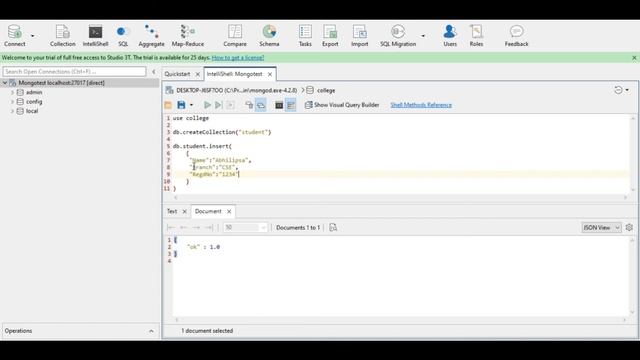640x360 pixels.
Task: Click the last page navigation arrow
Action: (x=209, y=227)
